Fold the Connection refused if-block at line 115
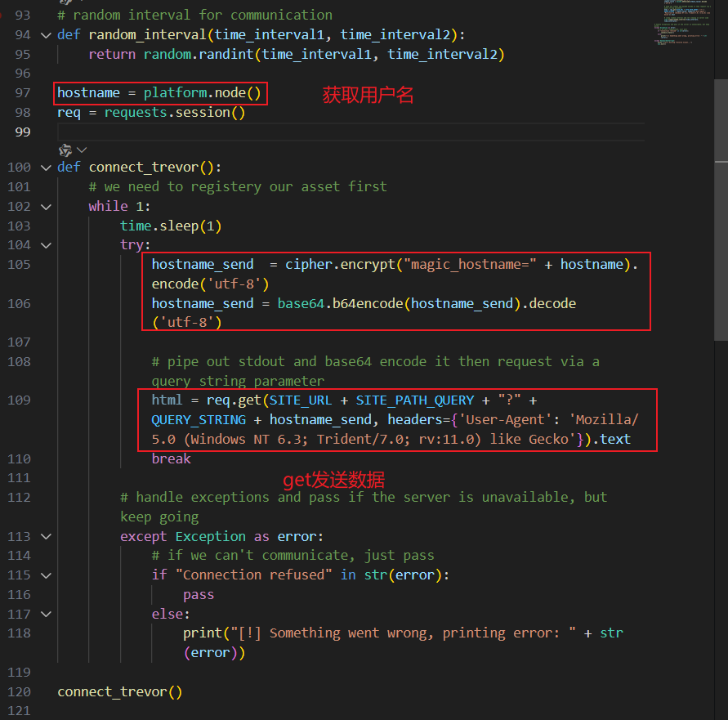Image resolution: width=728 pixels, height=720 pixels. click(x=46, y=575)
